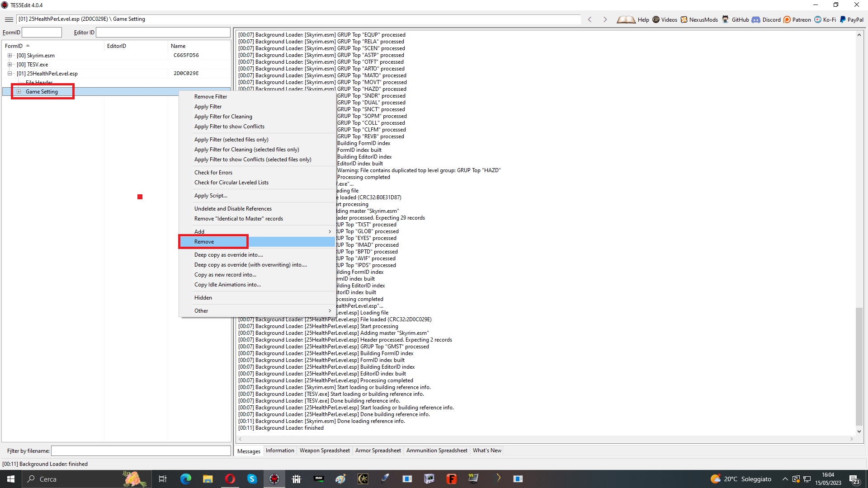Choose Remove in the context menu
This screenshot has width=868, height=488.
[257, 242]
